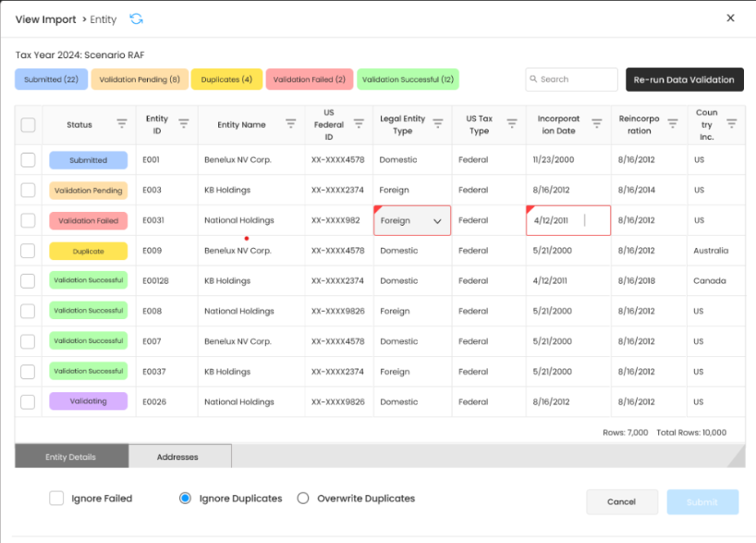Open the Country Inc. column filter
The image size is (756, 543).
click(731, 124)
